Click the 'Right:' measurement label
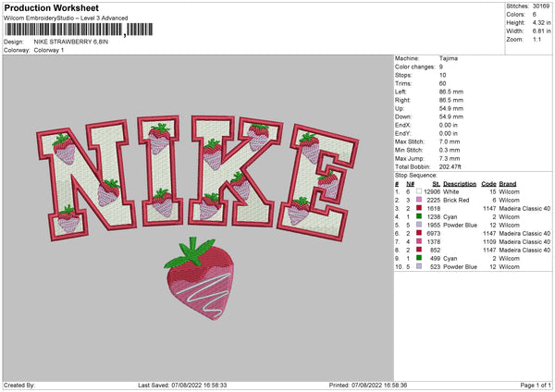Screen dimensions: 555x392 [402, 100]
